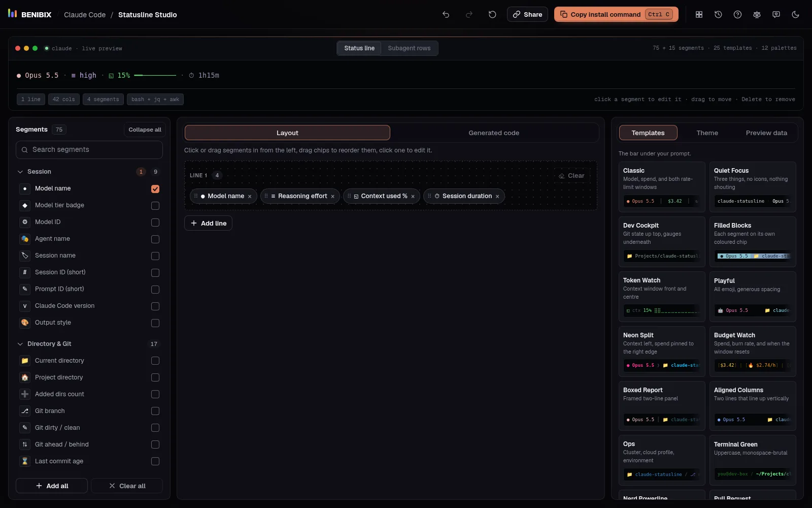Open the history clock icon
This screenshot has height=508, width=812.
(x=718, y=15)
